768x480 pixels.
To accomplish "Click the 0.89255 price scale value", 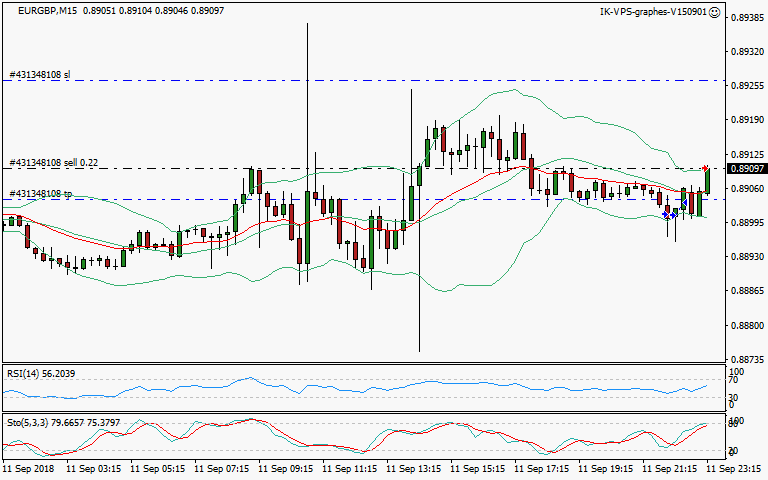I will (x=747, y=86).
